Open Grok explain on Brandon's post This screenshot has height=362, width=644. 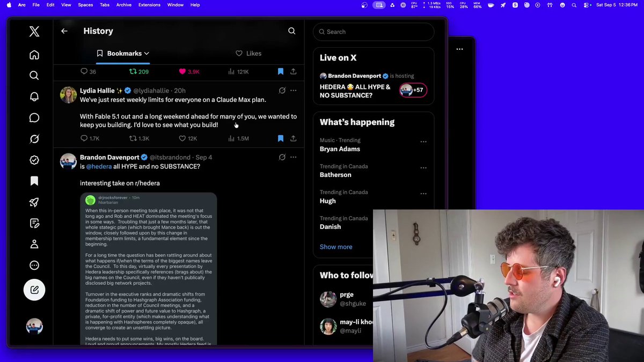[x=282, y=157]
